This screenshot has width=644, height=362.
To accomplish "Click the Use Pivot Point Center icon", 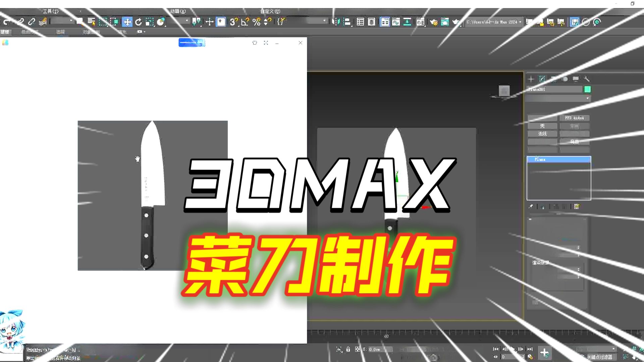I will 197,22.
